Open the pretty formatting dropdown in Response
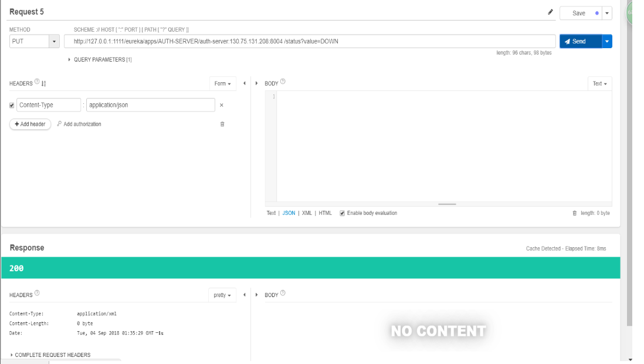 pos(222,295)
